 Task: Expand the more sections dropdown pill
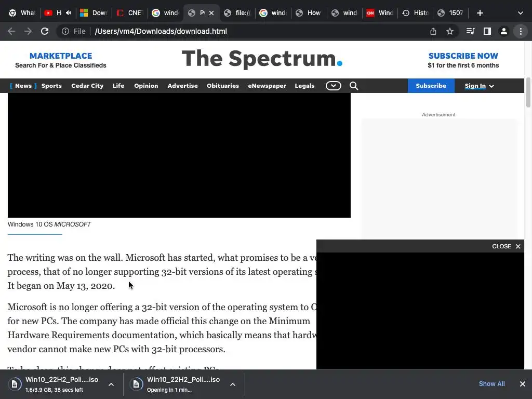coord(333,86)
